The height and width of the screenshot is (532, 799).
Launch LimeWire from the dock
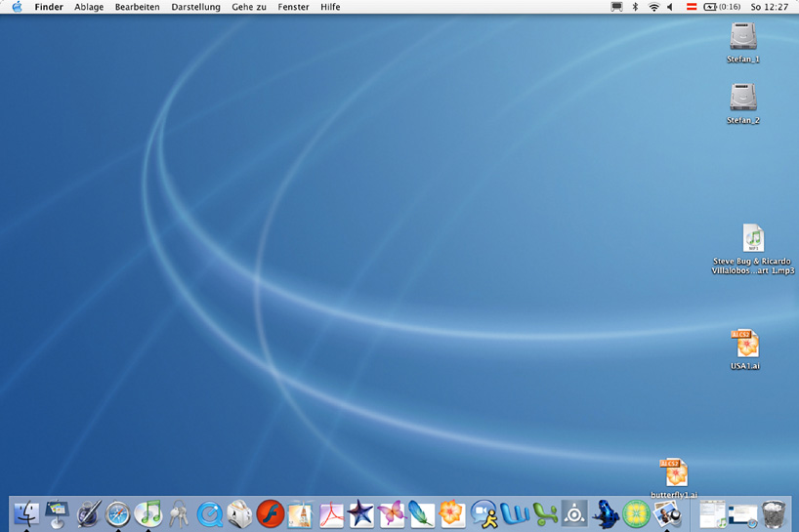[636, 512]
